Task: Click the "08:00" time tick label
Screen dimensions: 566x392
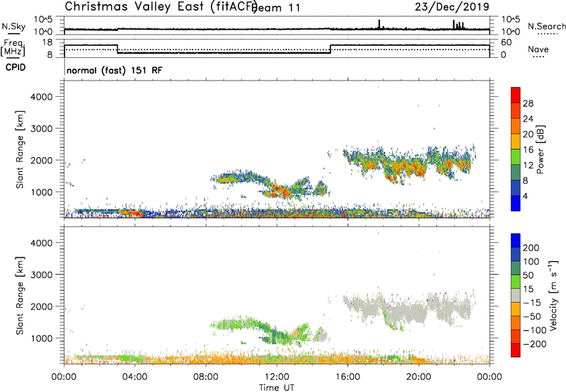Action: (206, 377)
